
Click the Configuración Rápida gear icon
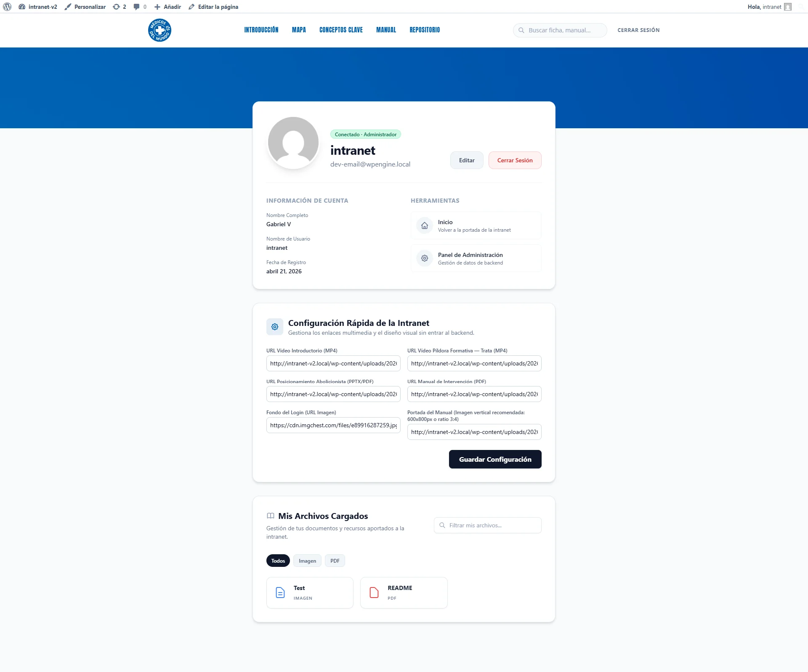(275, 327)
